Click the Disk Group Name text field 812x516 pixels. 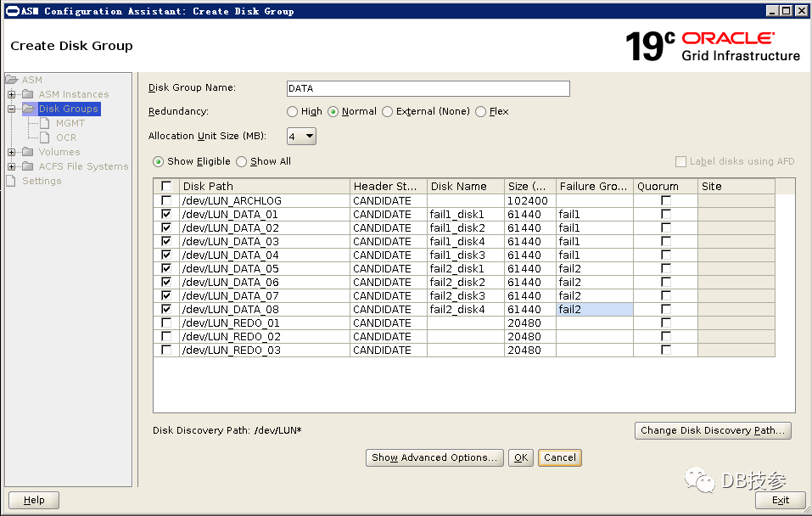click(x=428, y=88)
